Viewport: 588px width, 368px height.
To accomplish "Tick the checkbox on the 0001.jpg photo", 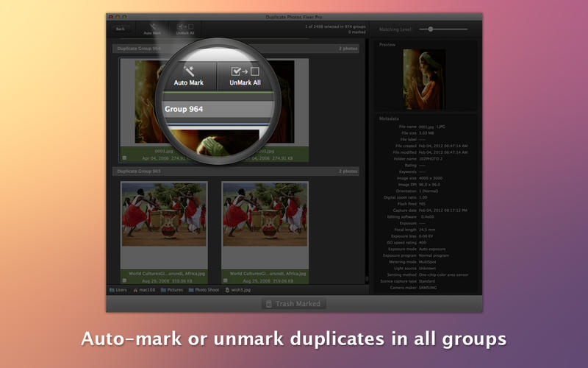I will tap(124, 158).
